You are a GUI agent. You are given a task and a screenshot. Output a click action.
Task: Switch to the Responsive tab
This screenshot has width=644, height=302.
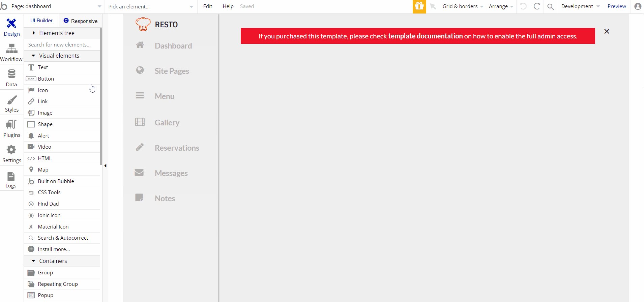coord(81,21)
